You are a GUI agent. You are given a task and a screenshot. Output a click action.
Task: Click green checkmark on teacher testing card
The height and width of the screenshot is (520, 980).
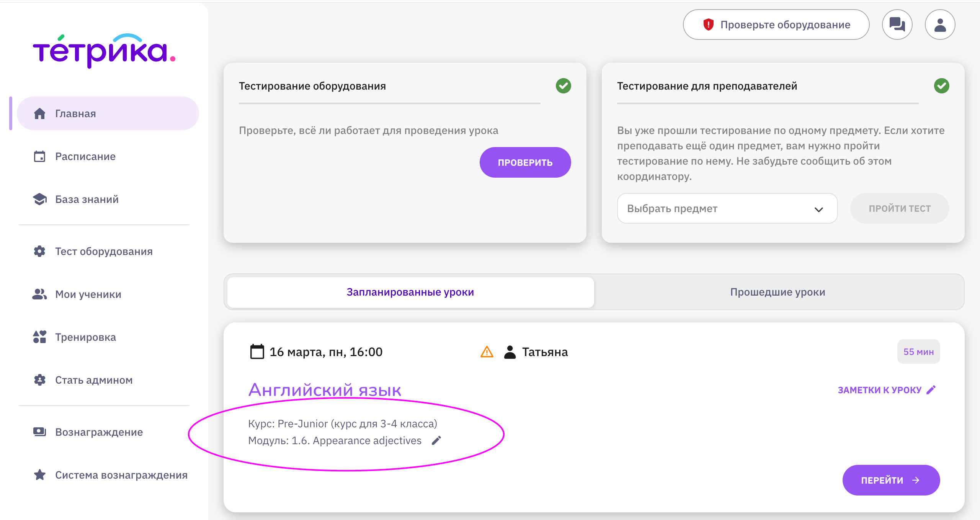(941, 86)
